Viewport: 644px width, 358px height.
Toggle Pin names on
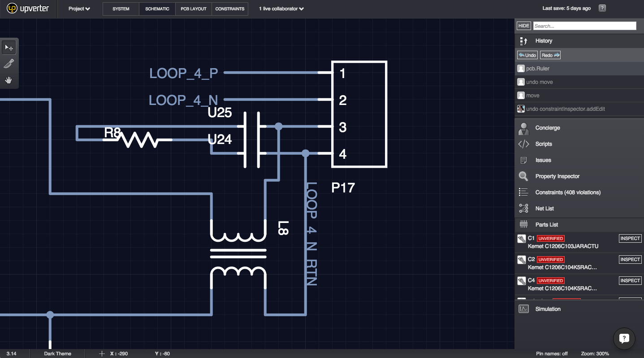[x=551, y=353]
